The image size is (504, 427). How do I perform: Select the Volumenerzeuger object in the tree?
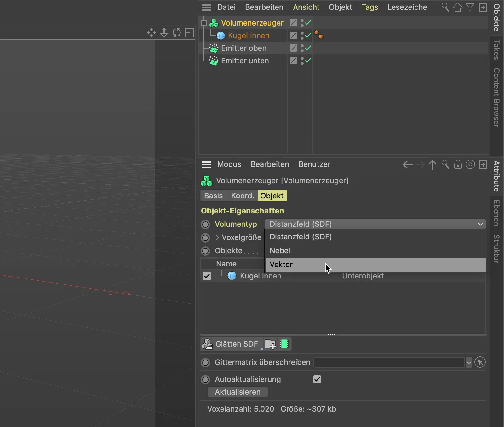pyautogui.click(x=252, y=23)
